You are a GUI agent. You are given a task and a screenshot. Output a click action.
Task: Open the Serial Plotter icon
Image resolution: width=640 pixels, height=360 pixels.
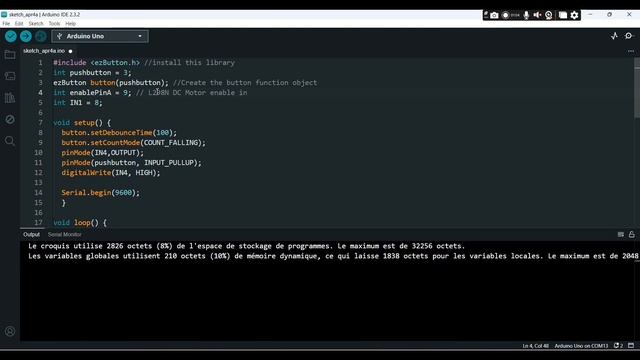pos(614,36)
